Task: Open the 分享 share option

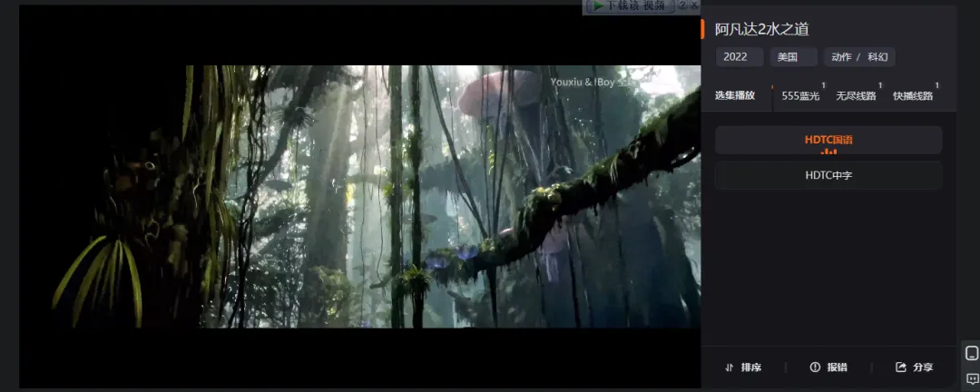Action: (915, 367)
